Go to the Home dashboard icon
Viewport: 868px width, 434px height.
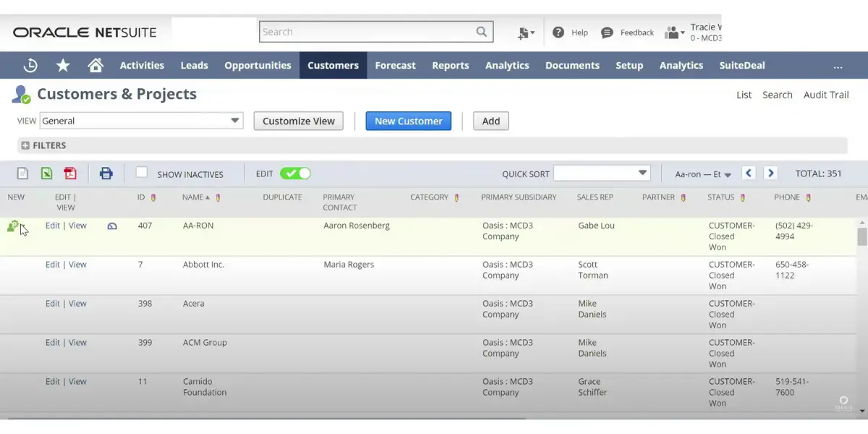pos(95,65)
